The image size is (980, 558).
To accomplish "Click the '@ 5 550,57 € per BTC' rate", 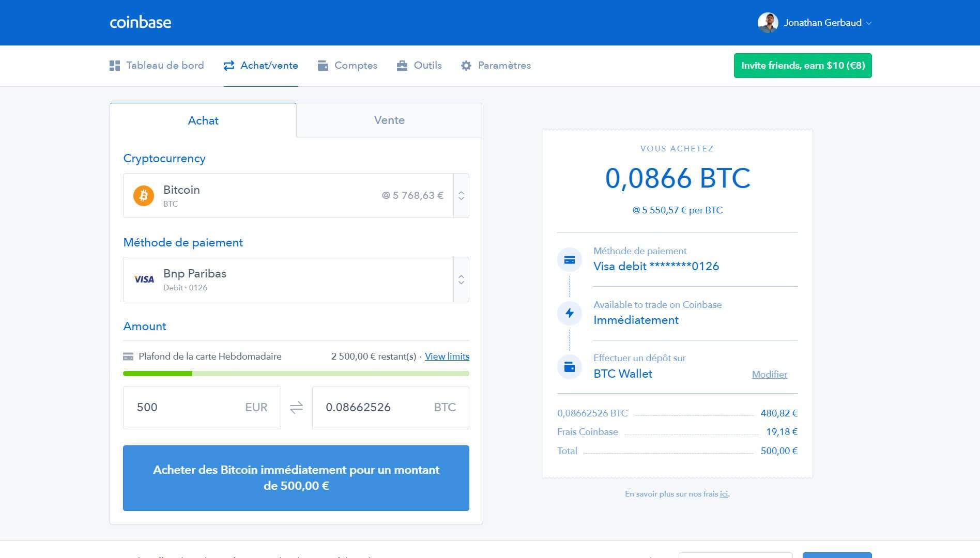I will [x=677, y=210].
